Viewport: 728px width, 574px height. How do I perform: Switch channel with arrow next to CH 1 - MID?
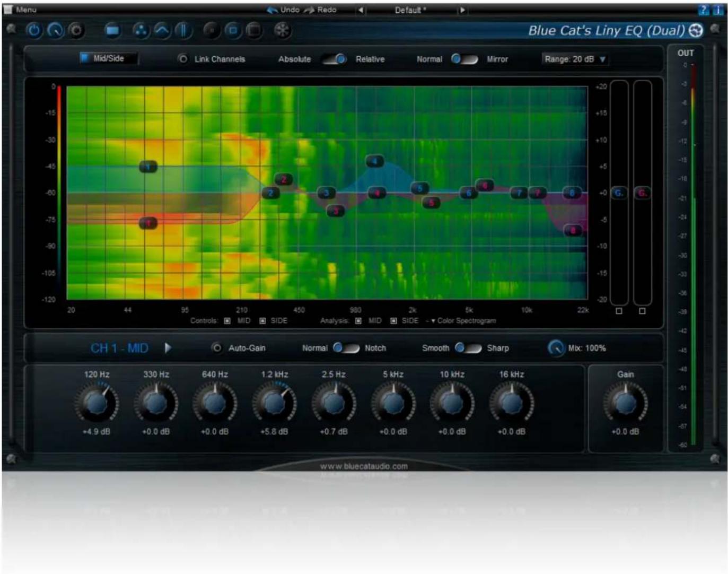point(168,348)
